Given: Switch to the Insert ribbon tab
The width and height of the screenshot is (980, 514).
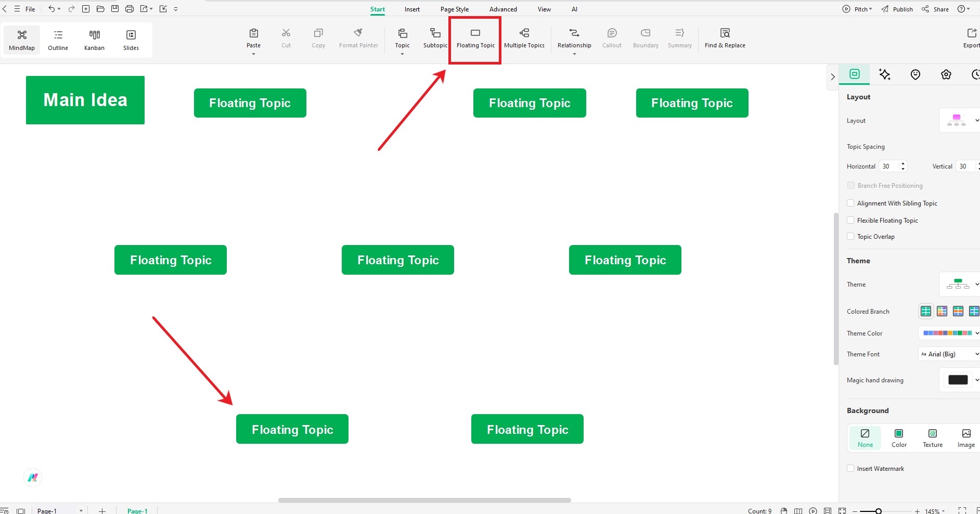Looking at the screenshot, I should [412, 9].
